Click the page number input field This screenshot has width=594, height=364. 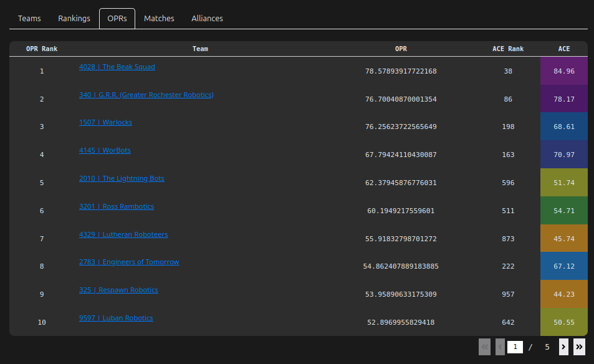tap(515, 347)
